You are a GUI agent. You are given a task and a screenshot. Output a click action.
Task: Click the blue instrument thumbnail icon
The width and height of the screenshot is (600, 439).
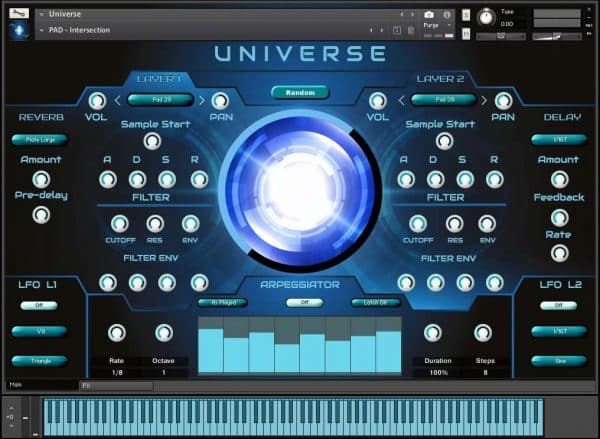pyautogui.click(x=19, y=30)
